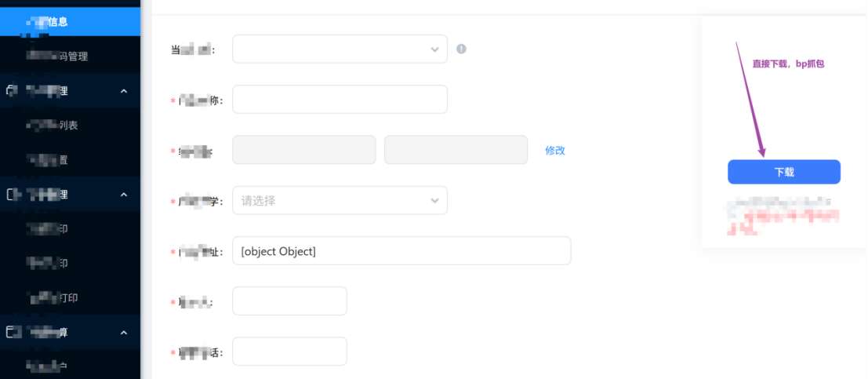Expand the 请选择 dropdown

(340, 200)
